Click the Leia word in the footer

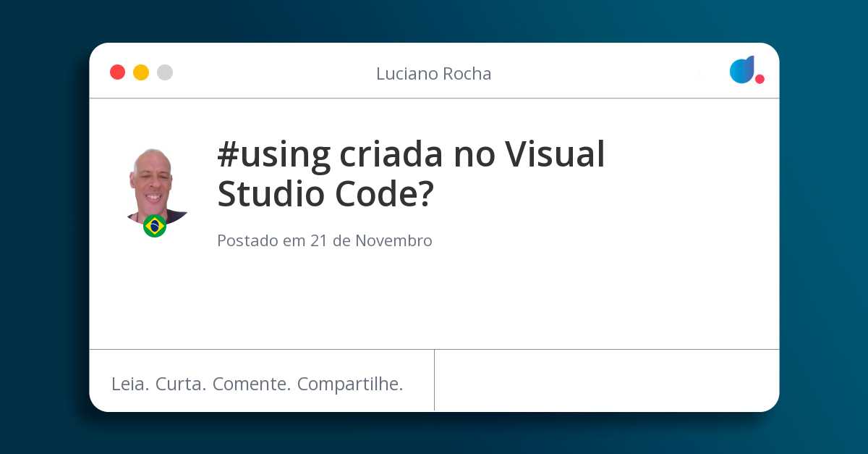pyautogui.click(x=129, y=384)
